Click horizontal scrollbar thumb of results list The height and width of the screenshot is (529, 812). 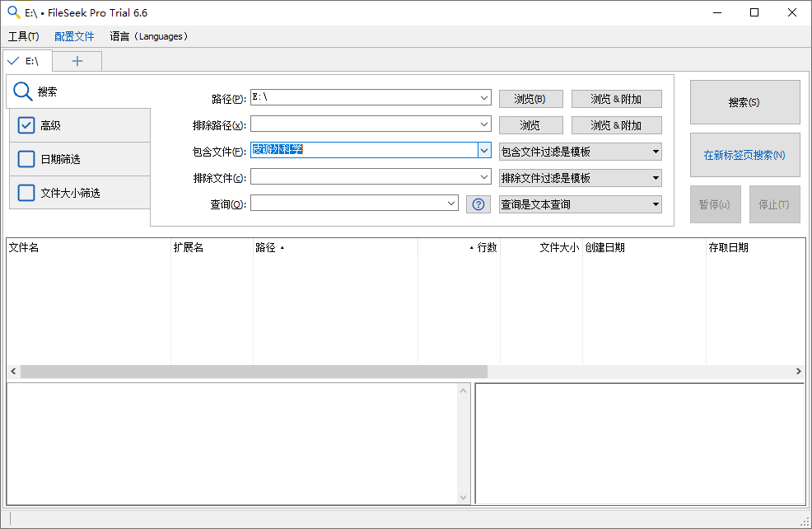tap(254, 371)
